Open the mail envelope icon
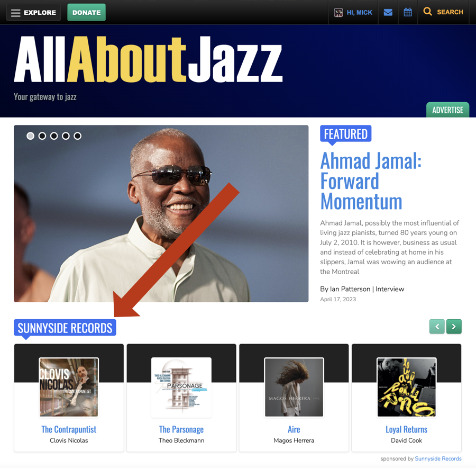Viewport: 476px width, 468px height. click(388, 13)
